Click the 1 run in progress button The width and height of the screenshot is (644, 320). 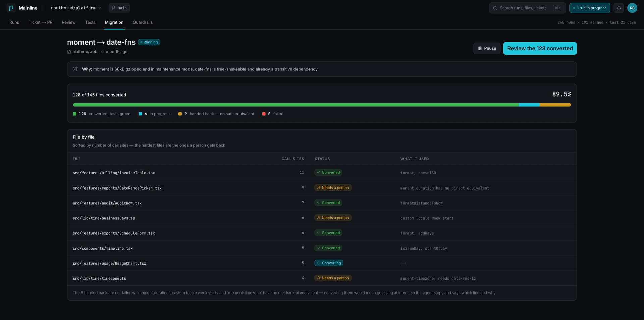point(590,8)
